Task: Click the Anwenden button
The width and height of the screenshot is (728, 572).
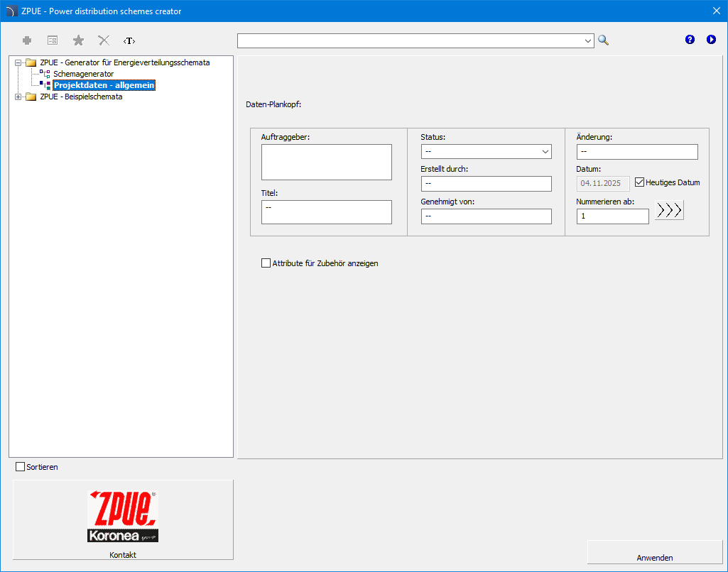Action: click(654, 558)
